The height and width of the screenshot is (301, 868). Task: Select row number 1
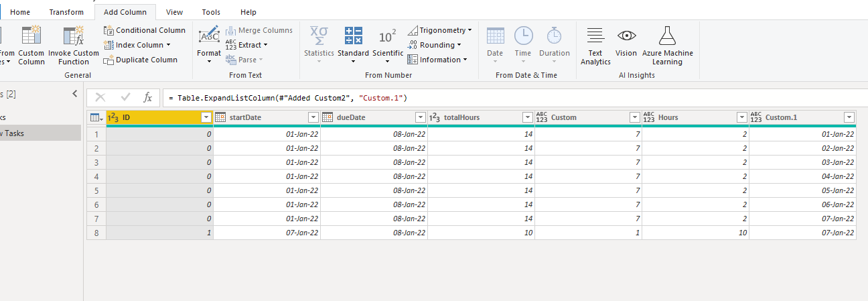[x=96, y=134]
